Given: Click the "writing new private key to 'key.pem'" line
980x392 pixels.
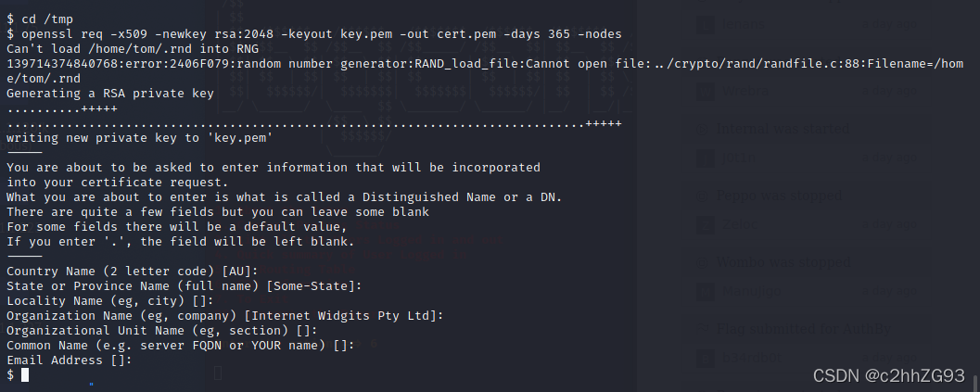Looking at the screenshot, I should (x=139, y=137).
